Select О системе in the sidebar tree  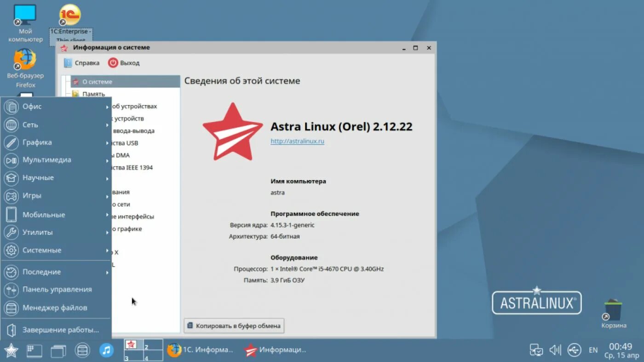pos(125,82)
